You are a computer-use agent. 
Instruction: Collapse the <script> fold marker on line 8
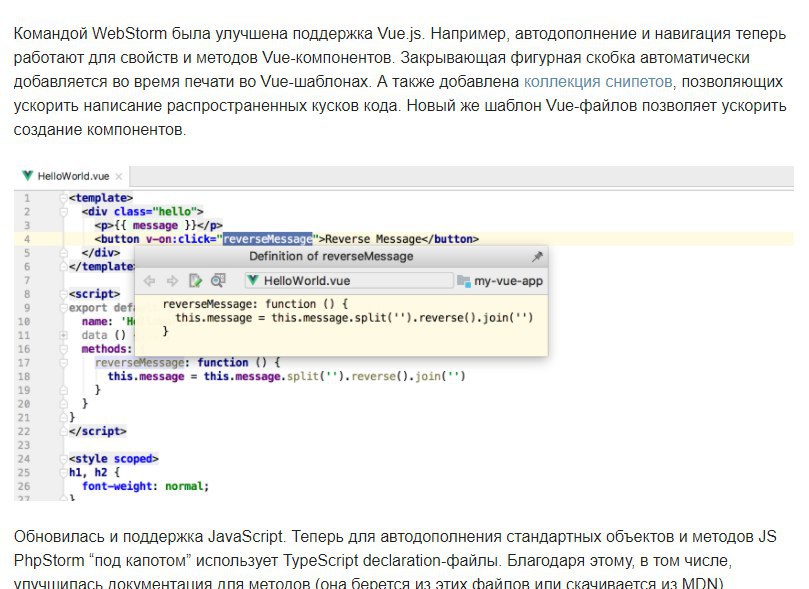[x=63, y=294]
